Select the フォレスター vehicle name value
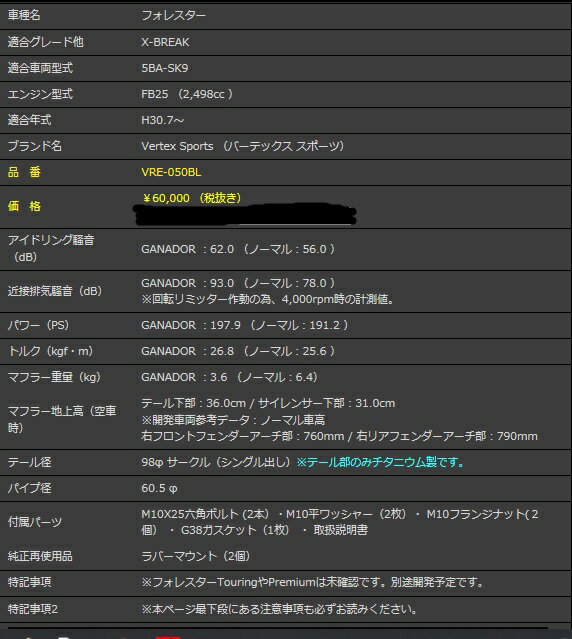The image size is (572, 639). pyautogui.click(x=173, y=15)
